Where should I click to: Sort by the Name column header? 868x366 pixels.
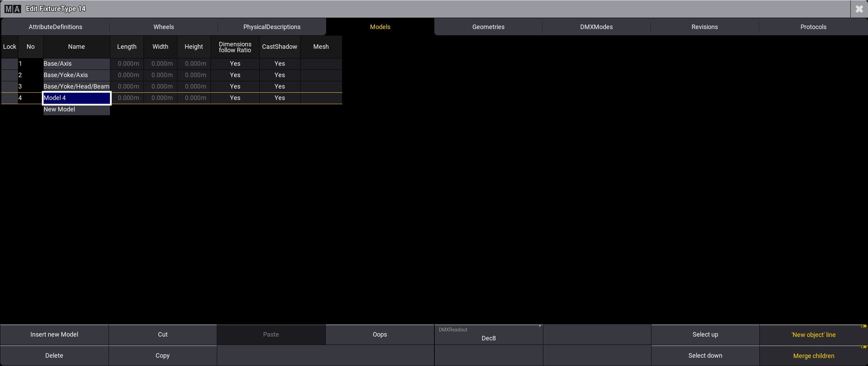(76, 47)
